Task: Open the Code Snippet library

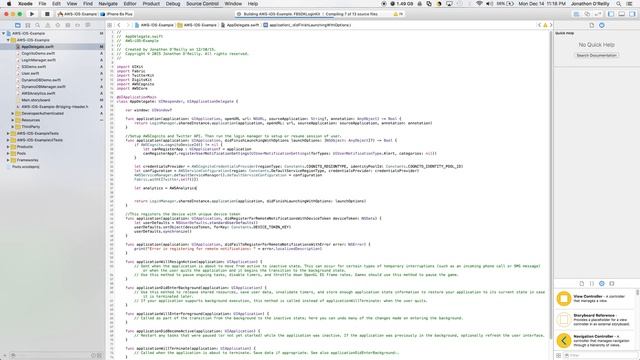Action: pyautogui.click(x=592, y=283)
